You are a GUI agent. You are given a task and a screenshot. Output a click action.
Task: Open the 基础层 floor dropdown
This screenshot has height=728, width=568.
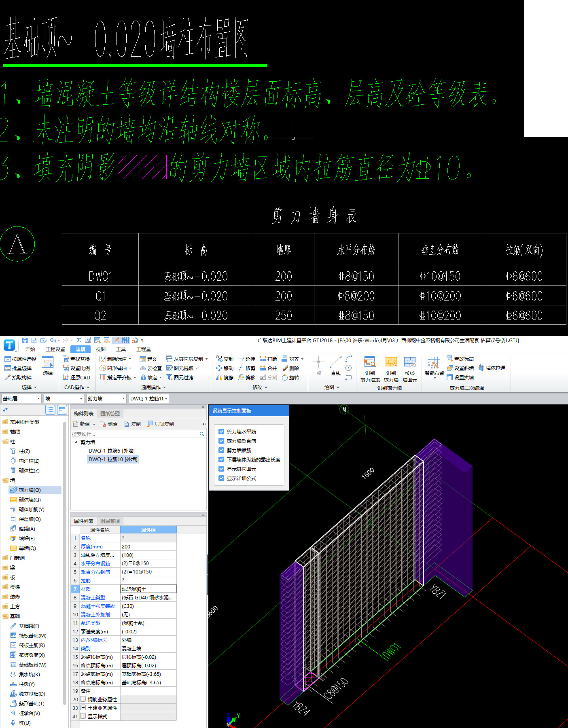click(x=21, y=398)
